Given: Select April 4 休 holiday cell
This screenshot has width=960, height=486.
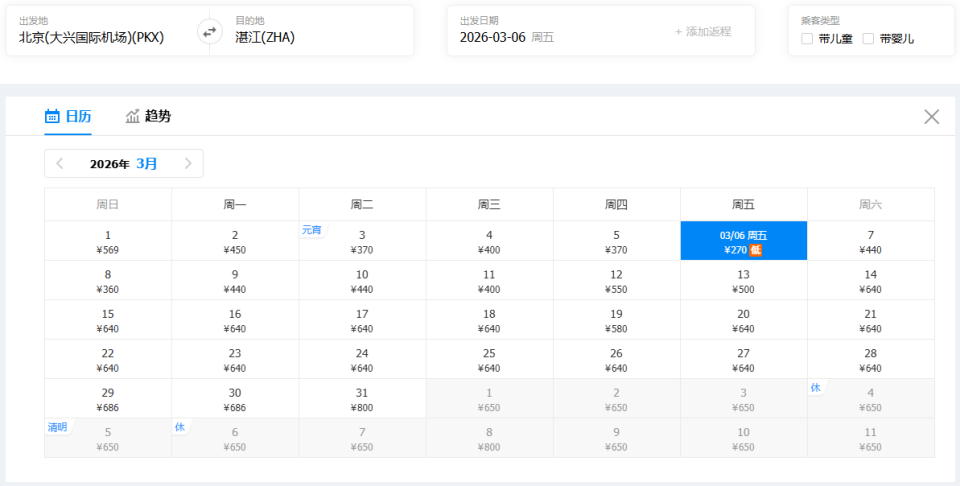Looking at the screenshot, I should click(x=871, y=398).
